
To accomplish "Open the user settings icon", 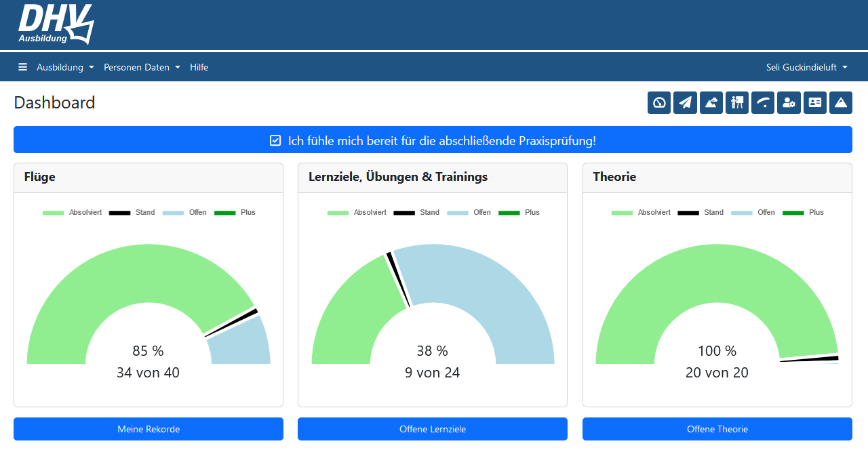I will (789, 102).
